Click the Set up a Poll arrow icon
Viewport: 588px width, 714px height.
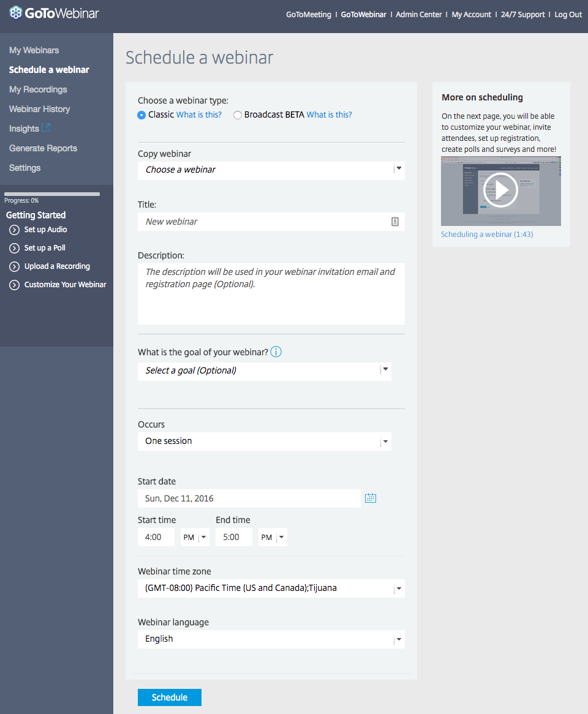tap(15, 249)
